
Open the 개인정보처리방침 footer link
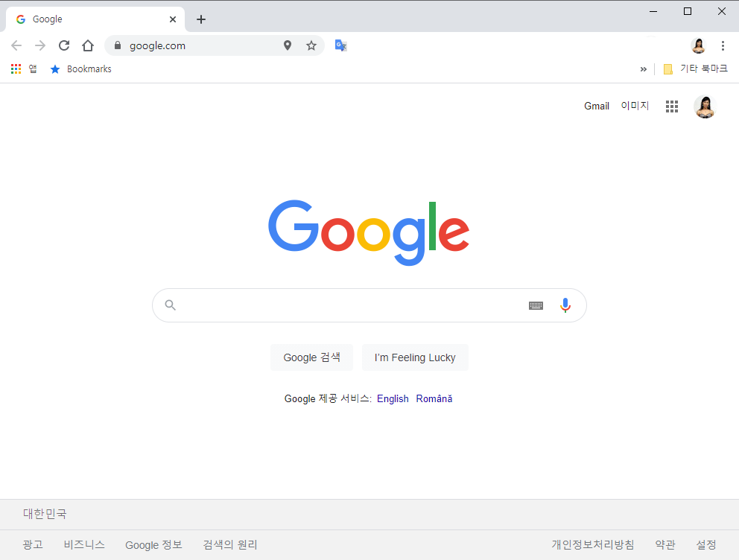tap(593, 545)
